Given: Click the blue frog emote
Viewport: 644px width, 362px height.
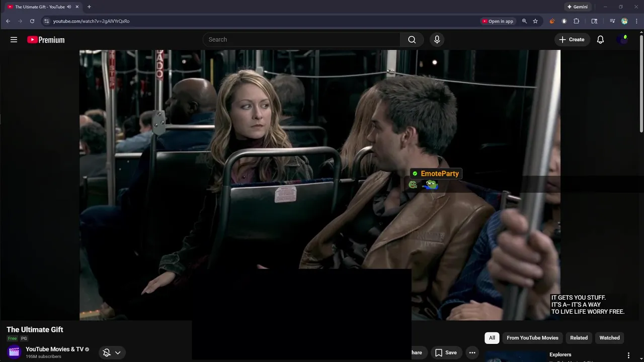Looking at the screenshot, I should (430, 185).
